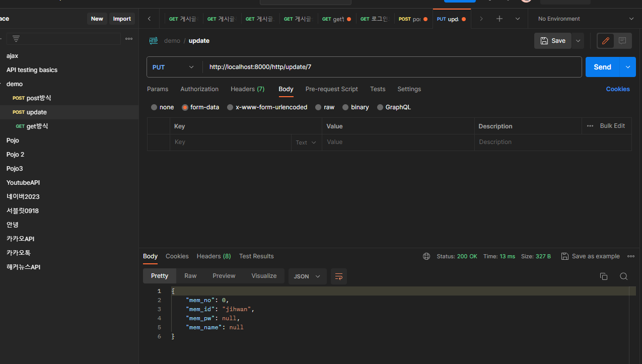The image size is (642, 364).
Task: Open the Authorization tab
Action: [199, 89]
